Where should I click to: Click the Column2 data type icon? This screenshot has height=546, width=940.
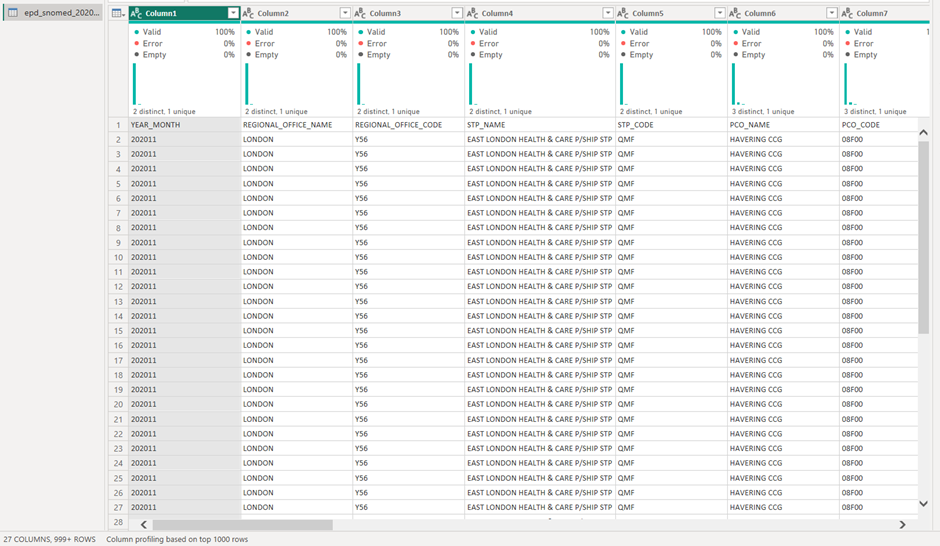point(248,13)
